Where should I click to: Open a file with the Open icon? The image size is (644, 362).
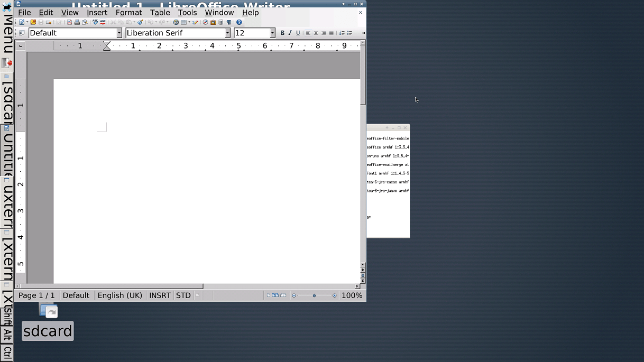pos(33,22)
